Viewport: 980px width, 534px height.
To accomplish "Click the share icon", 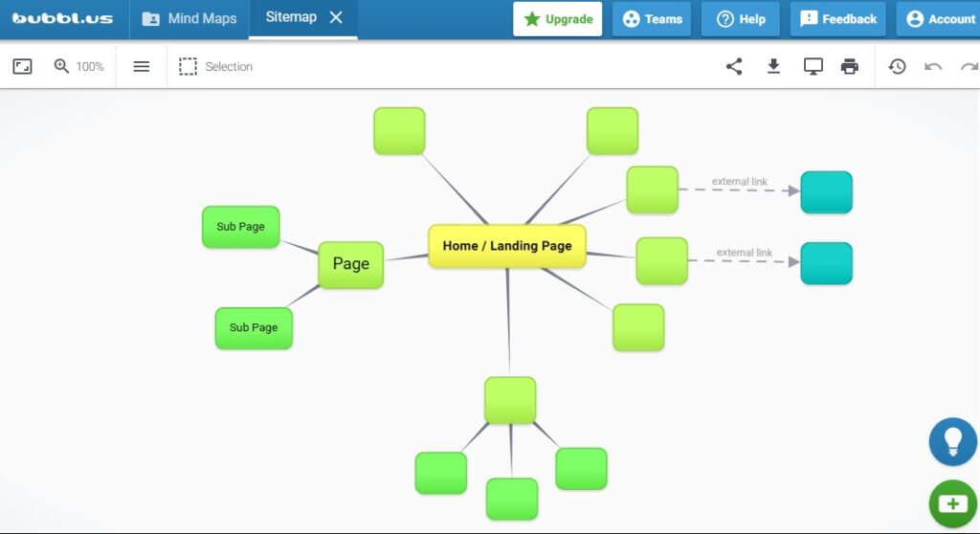I will pyautogui.click(x=734, y=66).
